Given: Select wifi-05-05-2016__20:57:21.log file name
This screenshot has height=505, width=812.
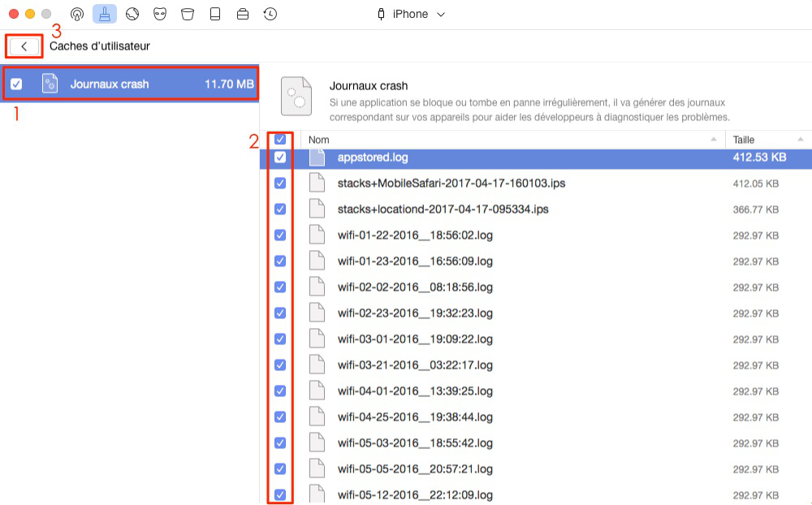Looking at the screenshot, I should (x=415, y=468).
